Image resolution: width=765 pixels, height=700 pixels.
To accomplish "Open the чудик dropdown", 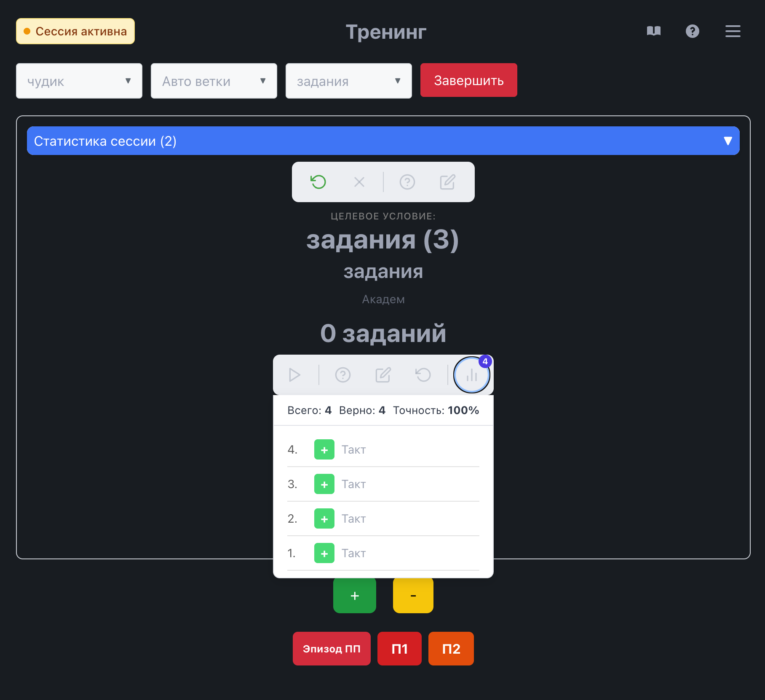I will click(x=79, y=81).
